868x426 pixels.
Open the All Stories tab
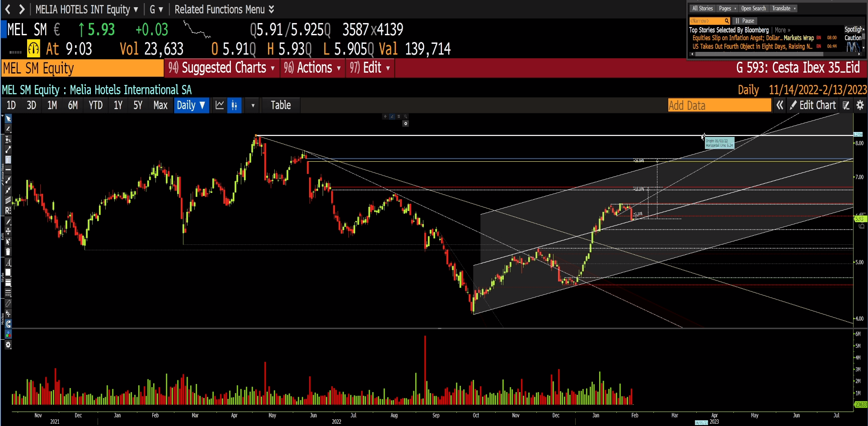coord(703,9)
